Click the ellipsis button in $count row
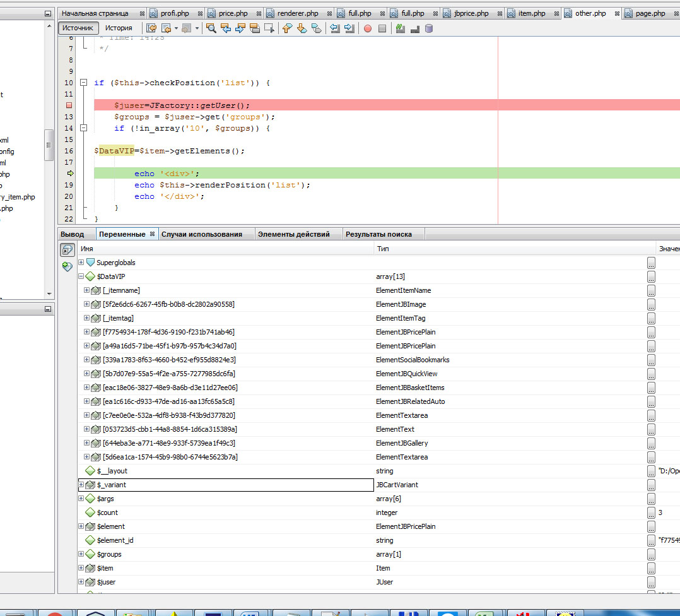Viewport: 680px width, 616px height. (651, 512)
